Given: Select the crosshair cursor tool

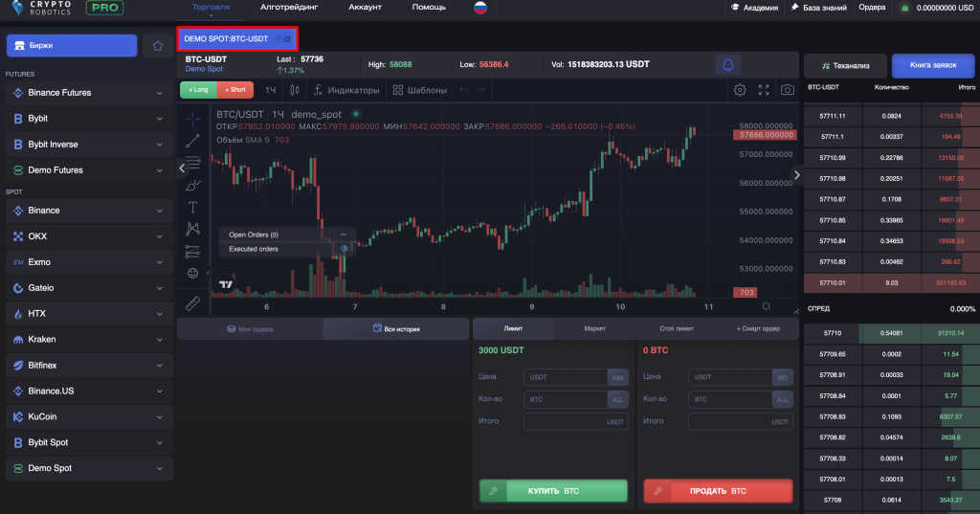Looking at the screenshot, I should 192,118.
